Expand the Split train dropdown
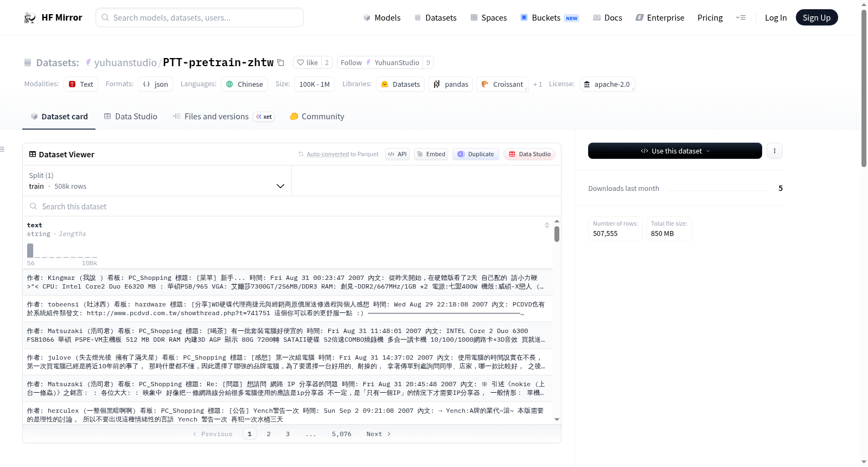This screenshot has width=868, height=467. 157,181
